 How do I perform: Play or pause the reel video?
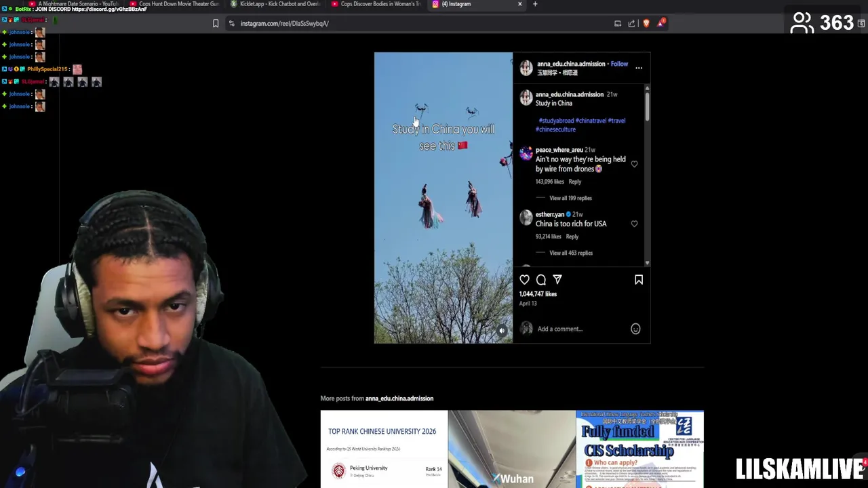coord(443,198)
